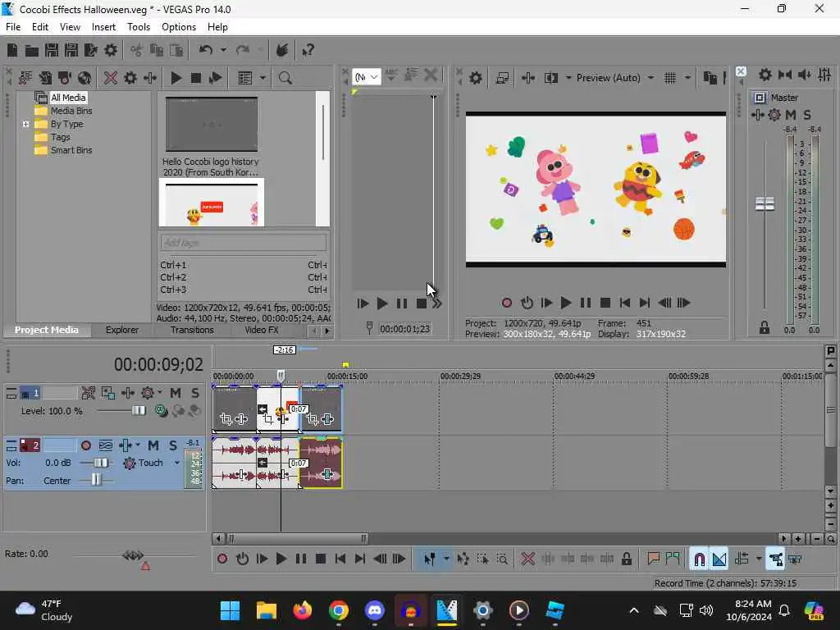Click the Add tags input field
840x630 pixels.
[243, 243]
